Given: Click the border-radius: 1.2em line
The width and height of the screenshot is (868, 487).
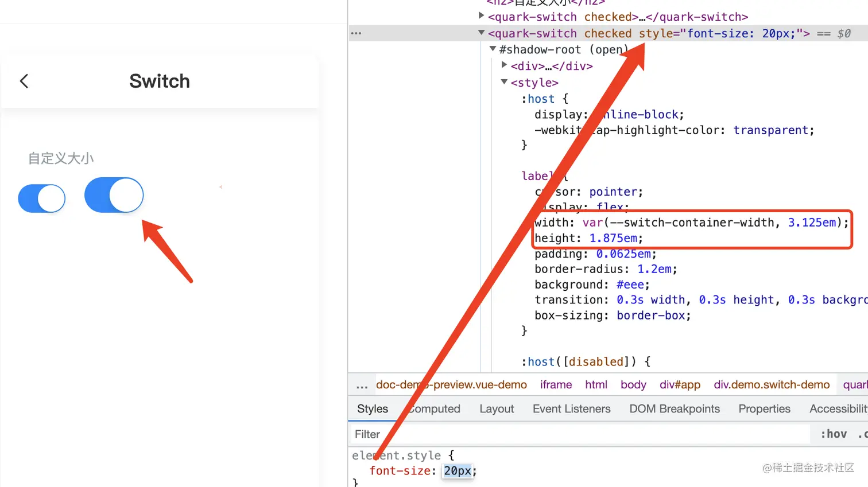Looking at the screenshot, I should tap(606, 269).
